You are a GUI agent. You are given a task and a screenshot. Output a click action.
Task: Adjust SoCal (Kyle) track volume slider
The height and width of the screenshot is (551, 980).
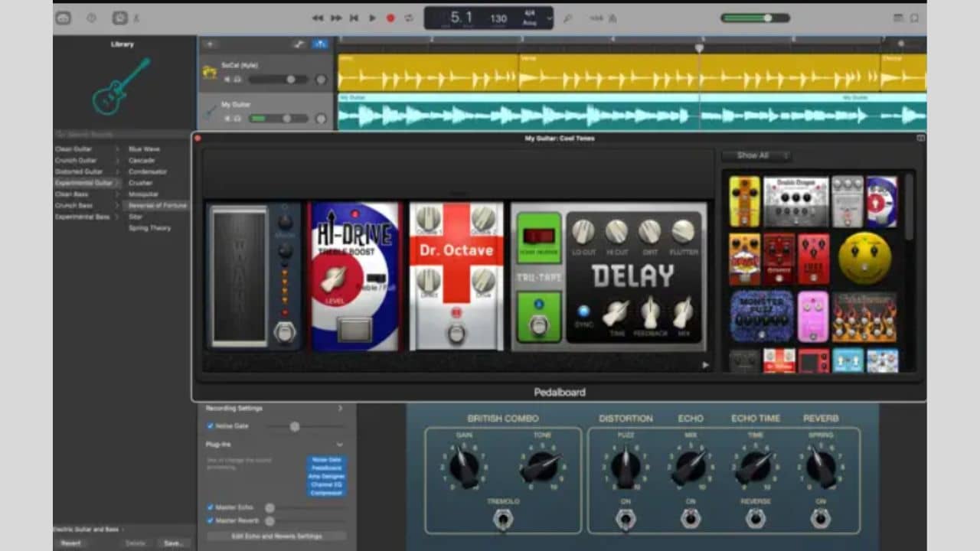click(x=277, y=79)
